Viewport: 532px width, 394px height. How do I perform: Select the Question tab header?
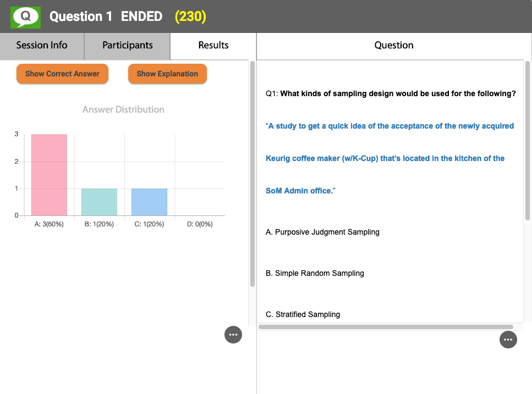point(394,46)
